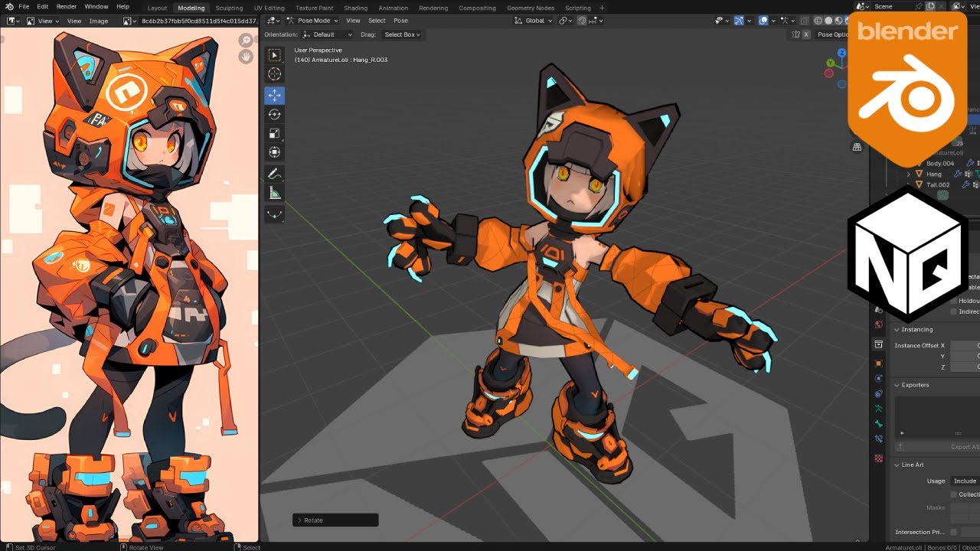Open the Pose Mode dropdown
The image size is (980, 551).
point(312,21)
